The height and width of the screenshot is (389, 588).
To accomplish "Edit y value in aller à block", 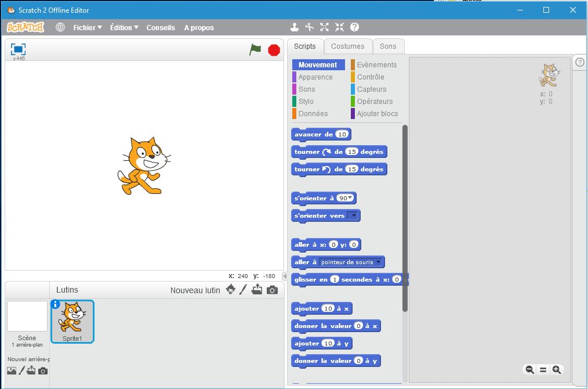I will point(354,244).
